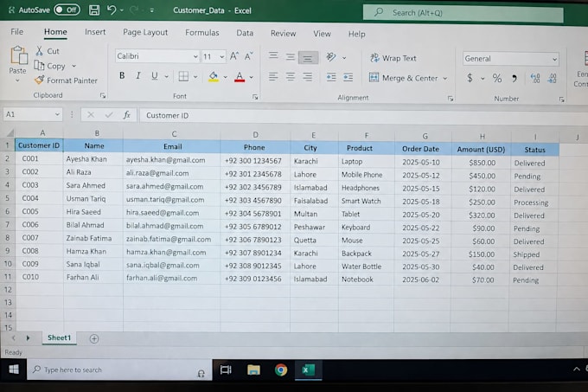Image resolution: width=588 pixels, height=392 pixels.
Task: Open Chrome from the taskbar
Action: [281, 370]
